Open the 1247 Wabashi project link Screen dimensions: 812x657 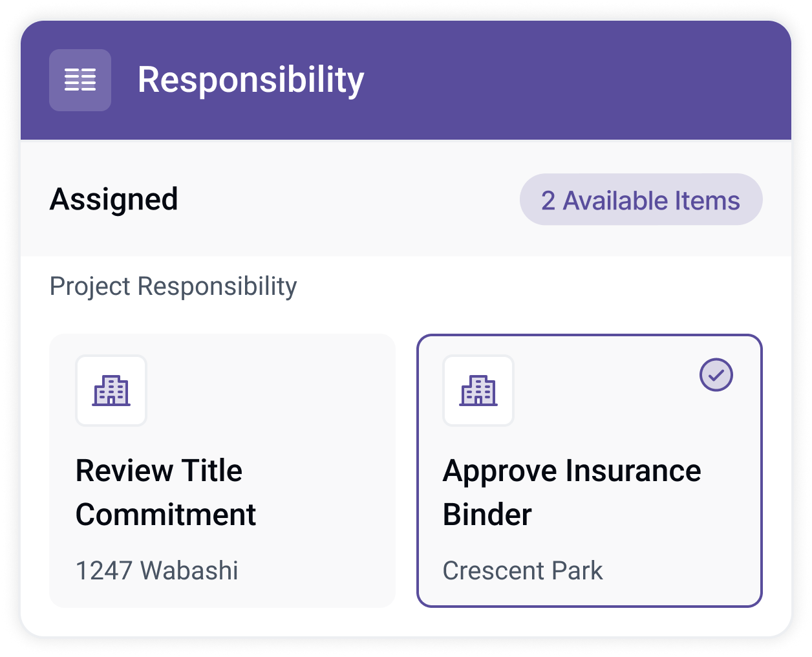[x=157, y=570]
